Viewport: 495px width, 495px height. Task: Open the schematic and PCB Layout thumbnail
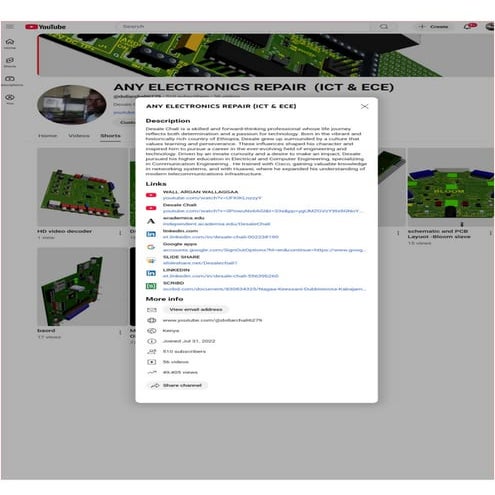(450, 187)
